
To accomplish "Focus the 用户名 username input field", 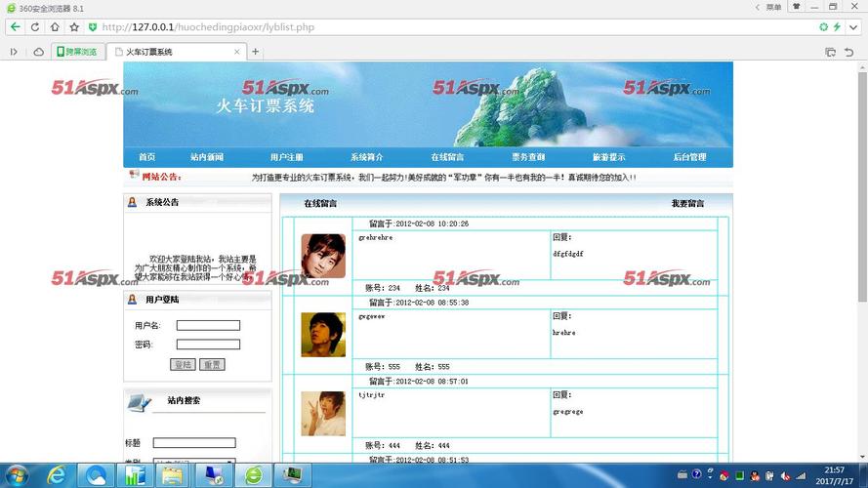I will pyautogui.click(x=208, y=325).
